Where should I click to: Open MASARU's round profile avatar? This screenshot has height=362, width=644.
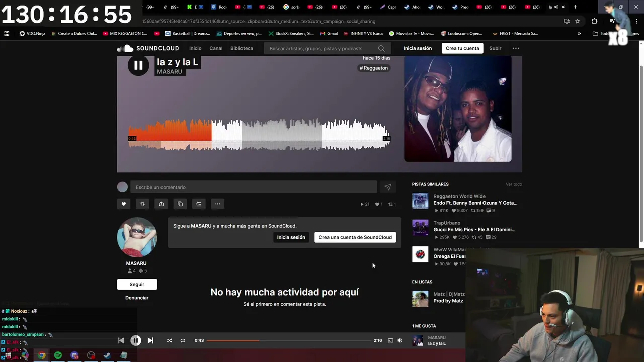(x=137, y=237)
